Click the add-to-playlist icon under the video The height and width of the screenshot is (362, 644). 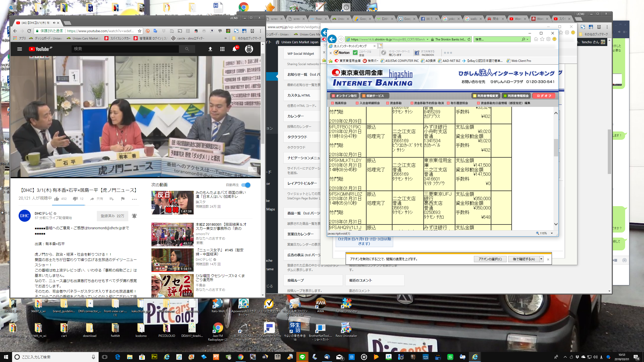pos(112,199)
